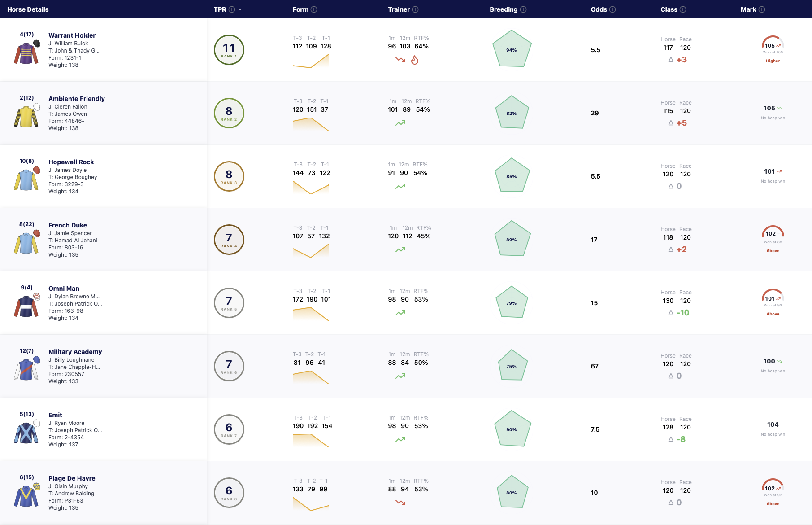812x525 pixels.
Task: Click the Form column info icon
Action: pos(314,9)
